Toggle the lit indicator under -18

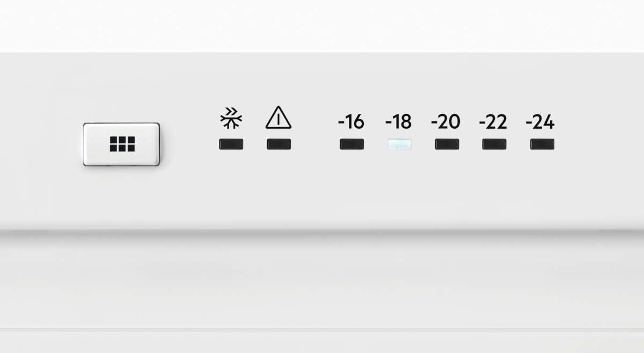(399, 144)
